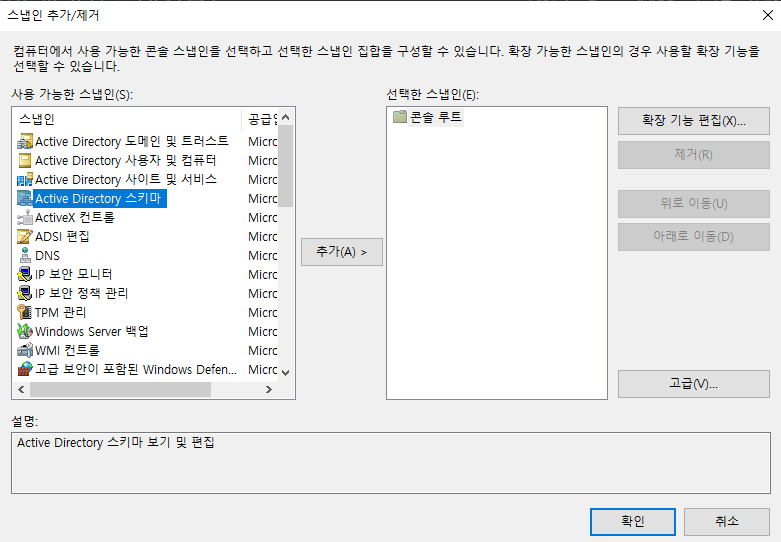Select the DNS label
Screen dimensions: 781x542
pyautogui.click(x=47, y=256)
